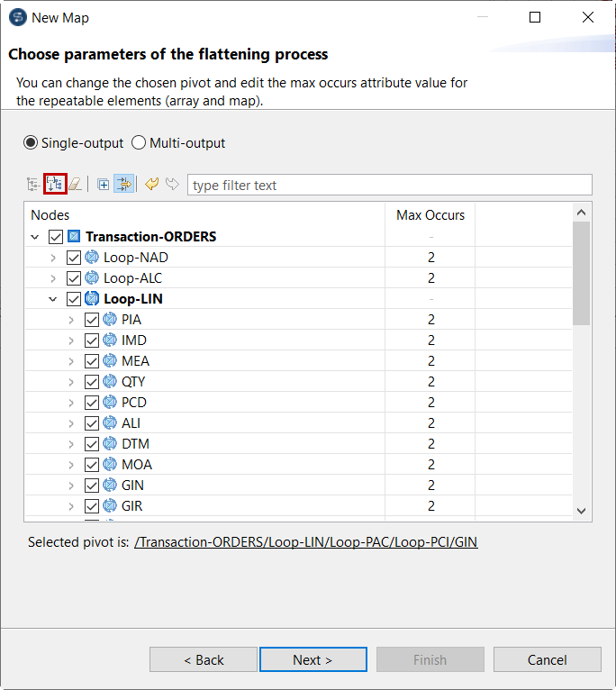
Task: Open the selected pivot path link
Action: (x=305, y=542)
